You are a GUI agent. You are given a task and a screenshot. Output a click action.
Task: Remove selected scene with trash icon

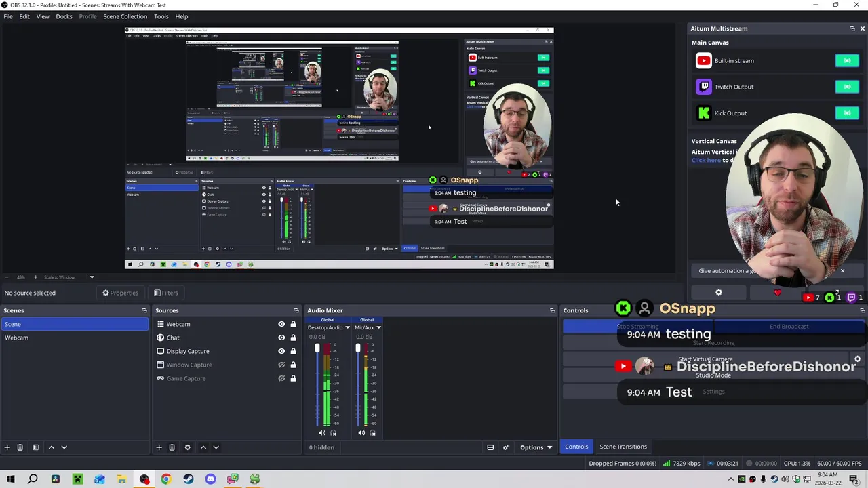pyautogui.click(x=20, y=447)
